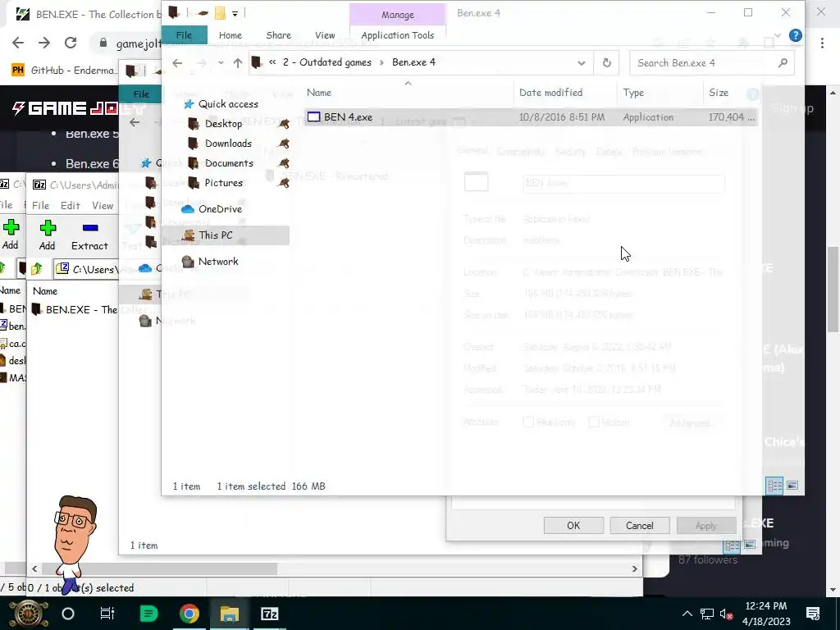Show hidden tray icons chevron

point(687,614)
